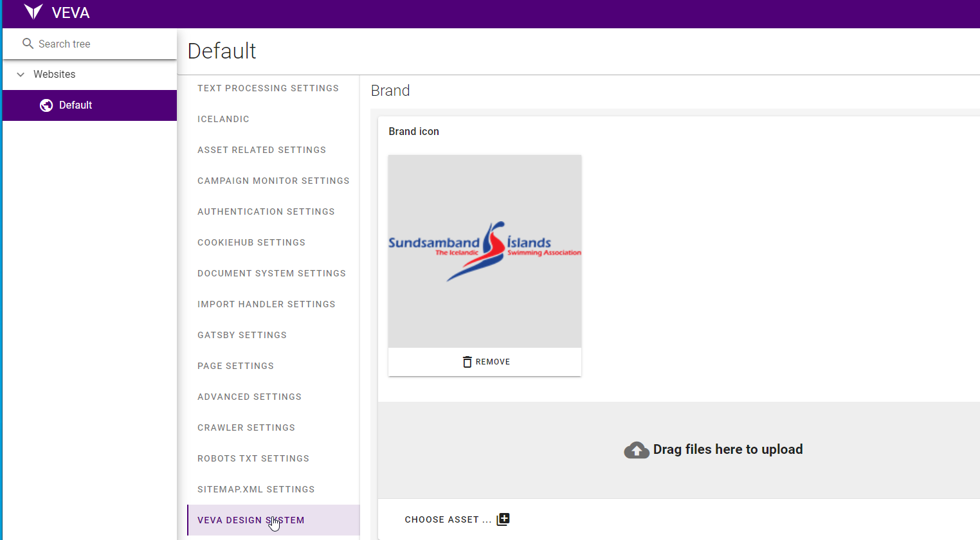980x540 pixels.
Task: Click the VEVA title text
Action: [71, 13]
